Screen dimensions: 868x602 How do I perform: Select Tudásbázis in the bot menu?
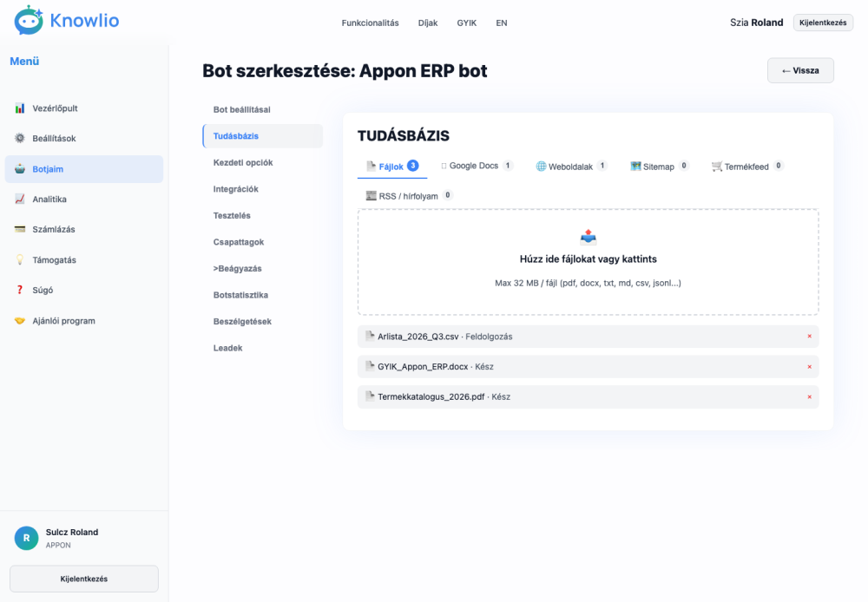coord(263,136)
